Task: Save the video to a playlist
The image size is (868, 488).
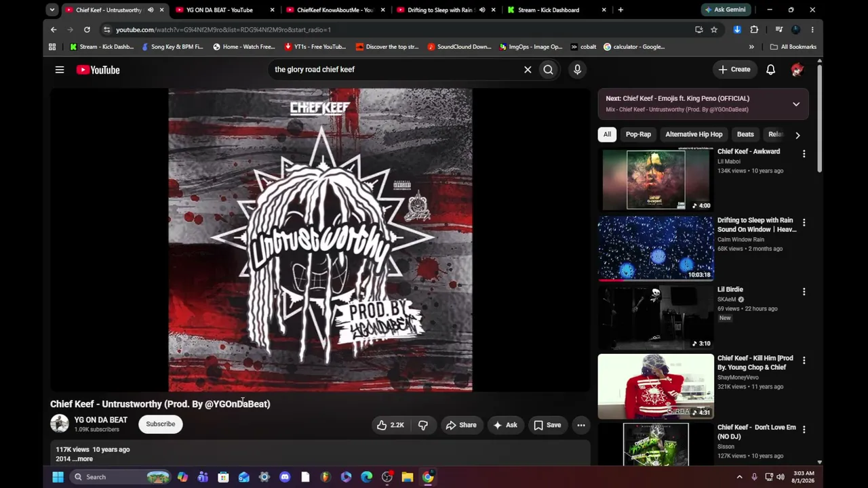Action: [547, 425]
